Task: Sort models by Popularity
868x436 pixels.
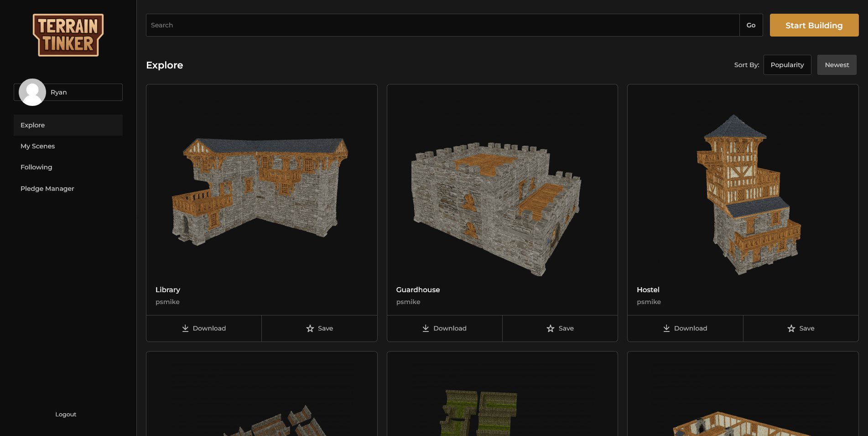Action: click(787, 65)
